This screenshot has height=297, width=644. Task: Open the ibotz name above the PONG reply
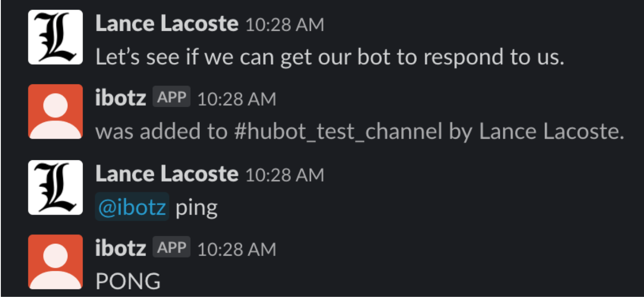[121, 248]
